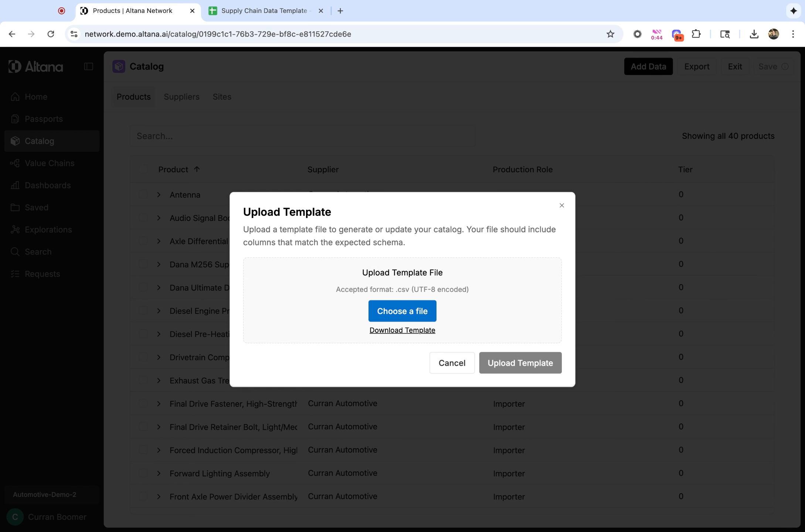Image resolution: width=805 pixels, height=532 pixels.
Task: Collapse the Altana sidebar panel icon
Action: (x=88, y=66)
